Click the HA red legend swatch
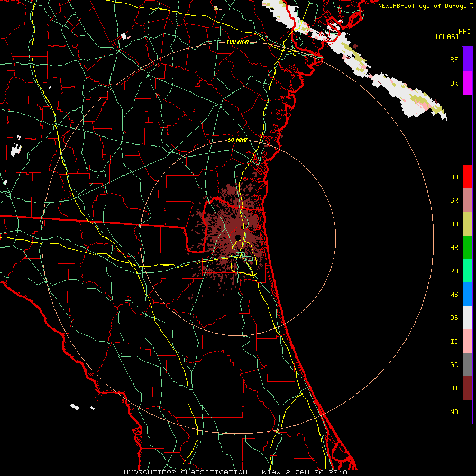The width and height of the screenshot is (476, 476). coord(467,177)
